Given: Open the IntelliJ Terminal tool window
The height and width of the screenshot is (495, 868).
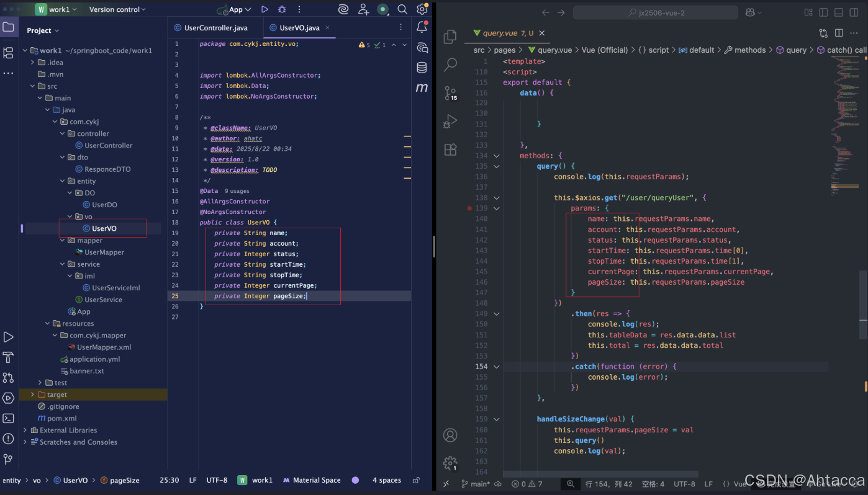Looking at the screenshot, I should (8, 418).
